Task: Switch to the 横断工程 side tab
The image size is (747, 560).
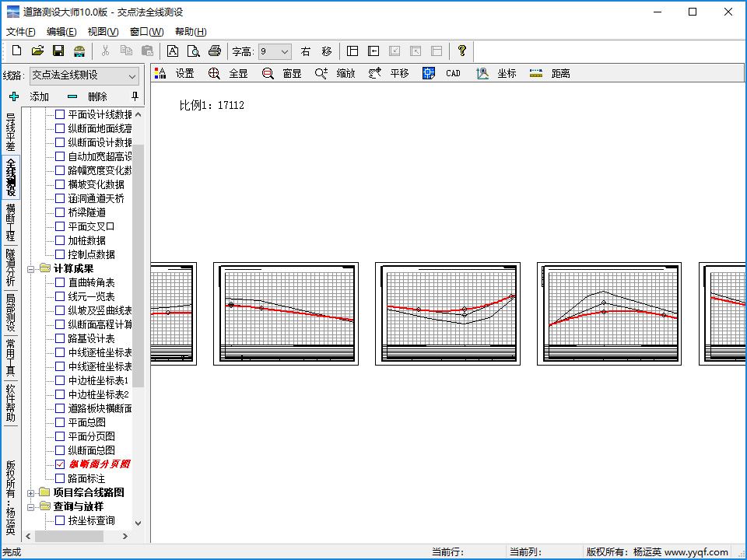Action: (10, 222)
